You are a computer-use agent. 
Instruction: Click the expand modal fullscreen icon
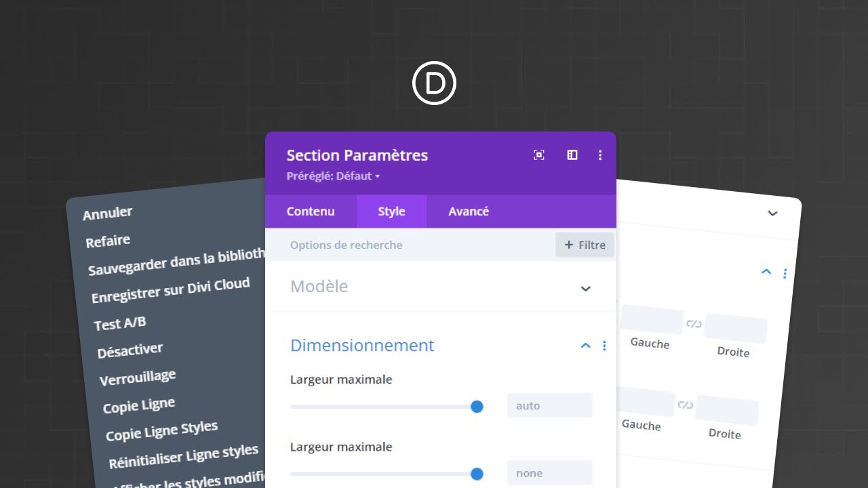pos(539,155)
